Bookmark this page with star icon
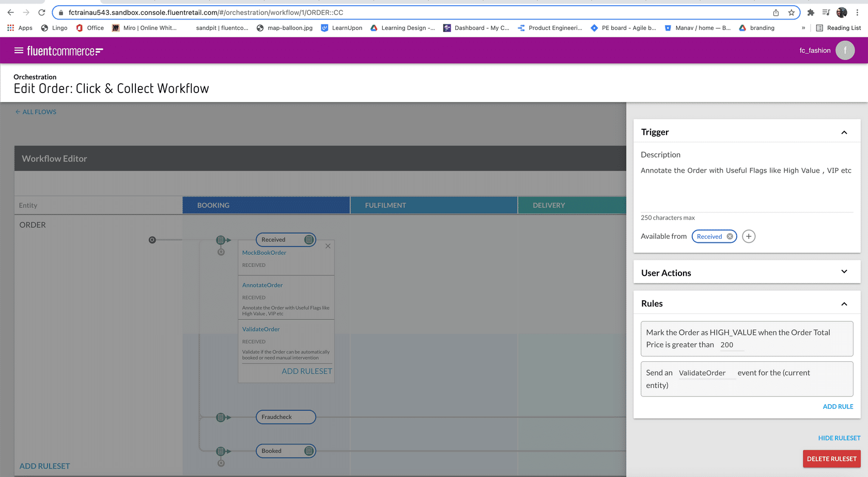The height and width of the screenshot is (477, 868). point(791,13)
